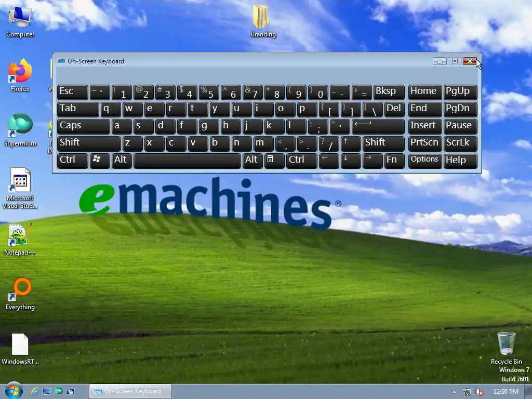Tap the space bar key
This screenshot has width=532, height=399.
187,161
